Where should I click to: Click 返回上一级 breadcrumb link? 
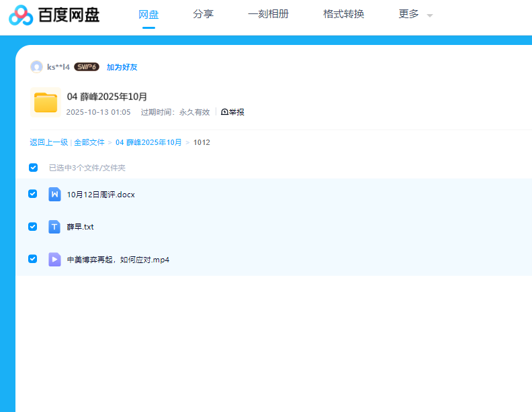tap(48, 142)
